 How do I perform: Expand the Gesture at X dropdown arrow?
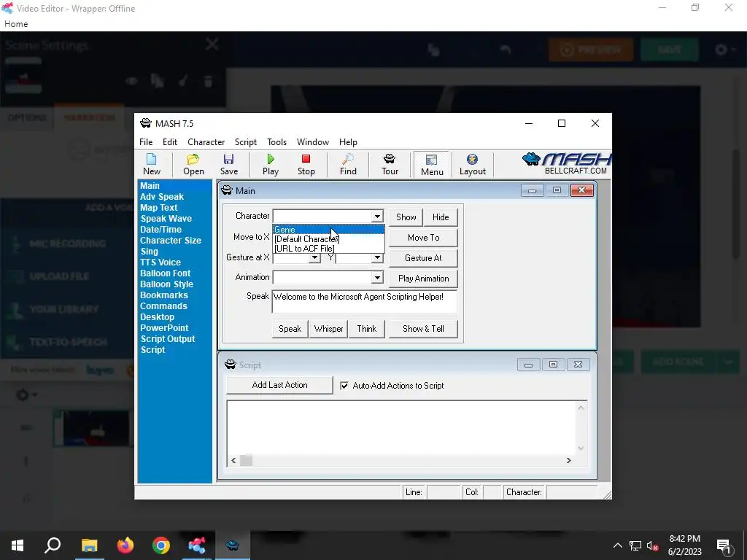pyautogui.click(x=314, y=257)
